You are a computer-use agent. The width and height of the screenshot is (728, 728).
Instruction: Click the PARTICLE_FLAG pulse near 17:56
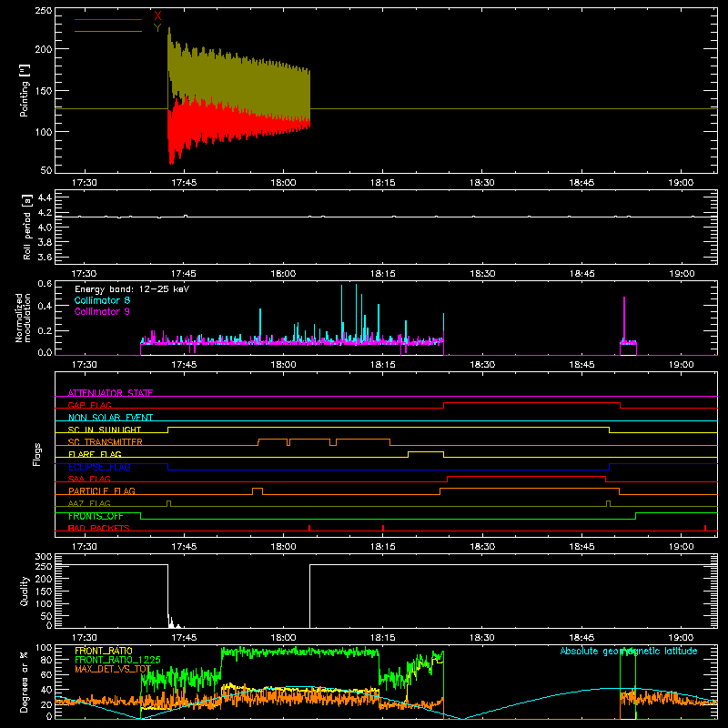coord(258,490)
